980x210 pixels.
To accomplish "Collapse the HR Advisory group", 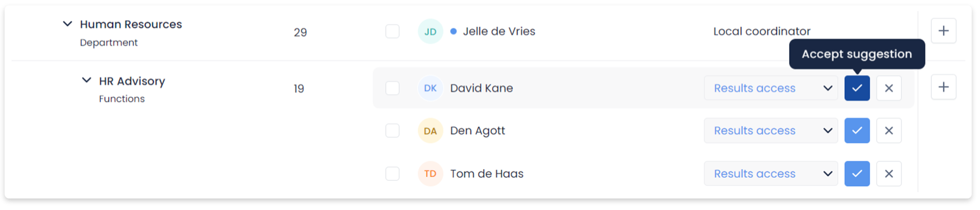I will click(86, 80).
